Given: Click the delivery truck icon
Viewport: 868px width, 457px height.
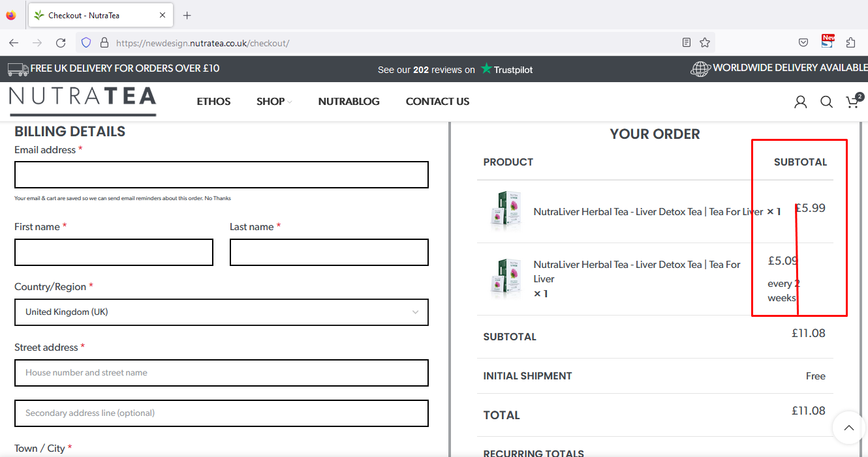Looking at the screenshot, I should click(x=18, y=68).
